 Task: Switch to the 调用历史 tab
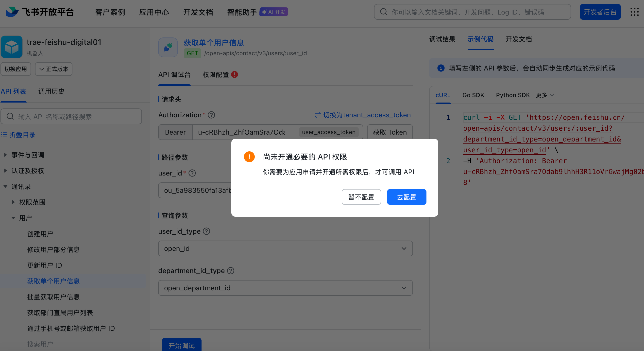(x=51, y=91)
